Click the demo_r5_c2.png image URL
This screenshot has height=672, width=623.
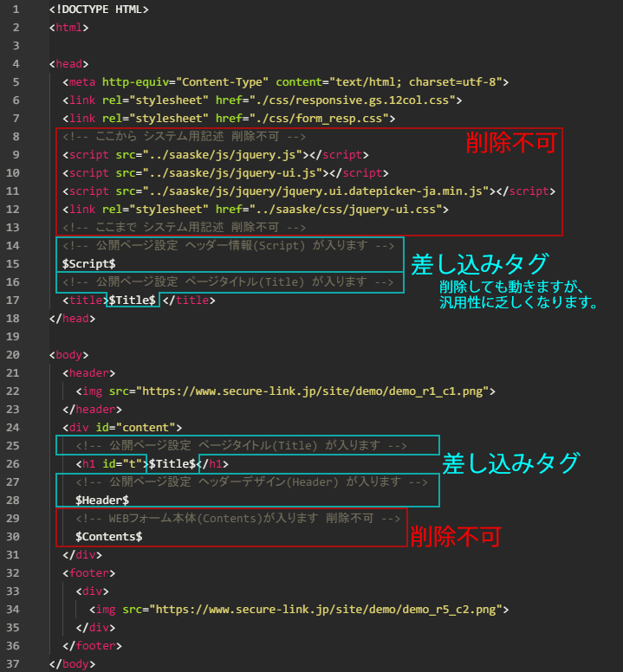pyautogui.click(x=328, y=609)
